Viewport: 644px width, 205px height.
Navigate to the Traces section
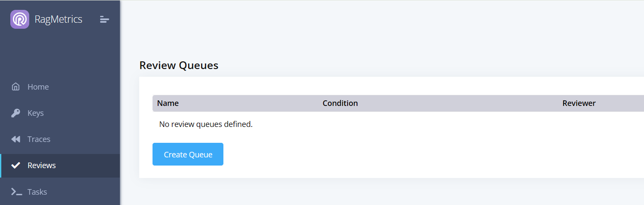pos(39,139)
